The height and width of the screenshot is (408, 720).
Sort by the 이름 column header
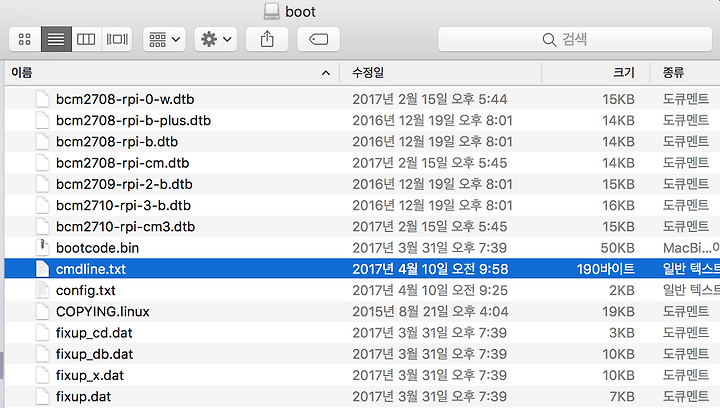tap(172, 73)
